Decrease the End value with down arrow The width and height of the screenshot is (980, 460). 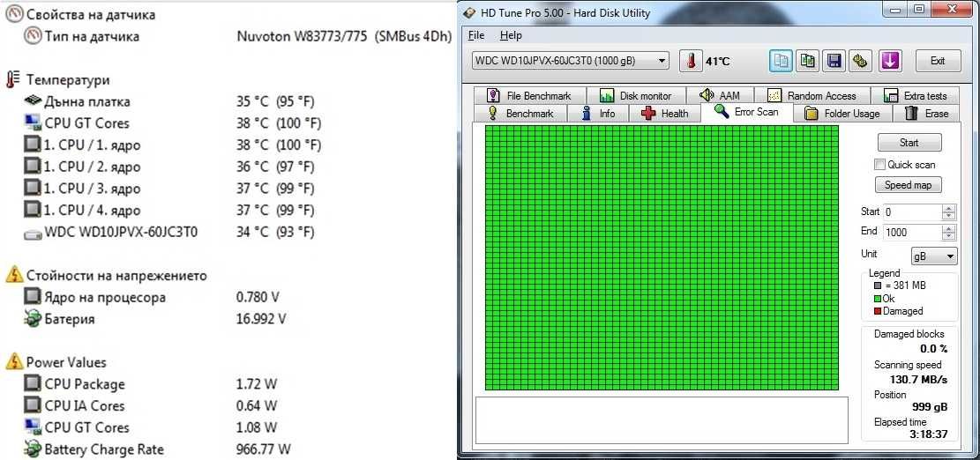click(949, 236)
